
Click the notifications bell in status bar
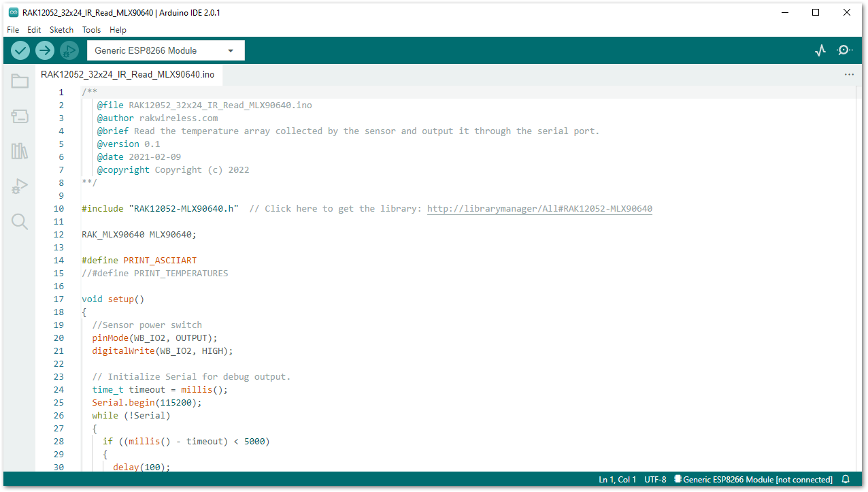846,480
